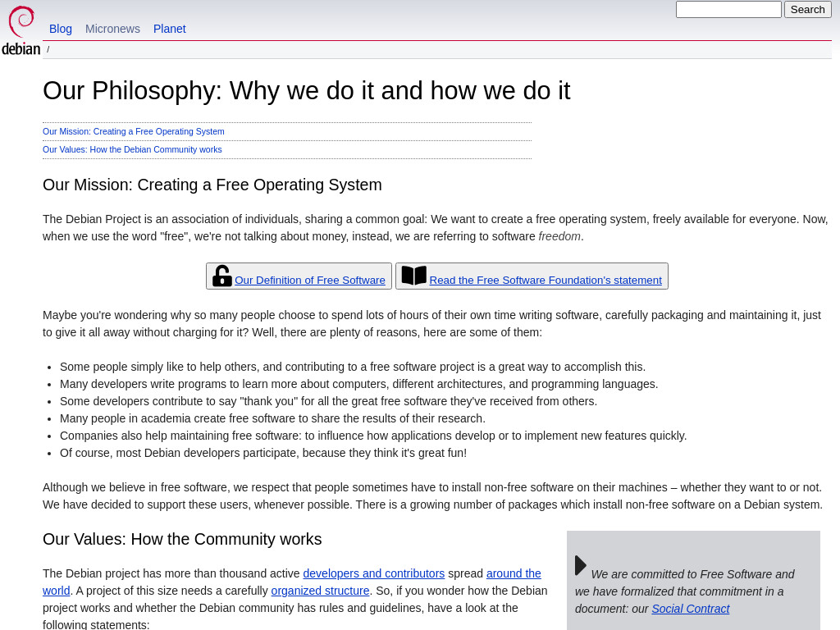
Task: Focus the search text field
Action: coord(728,10)
